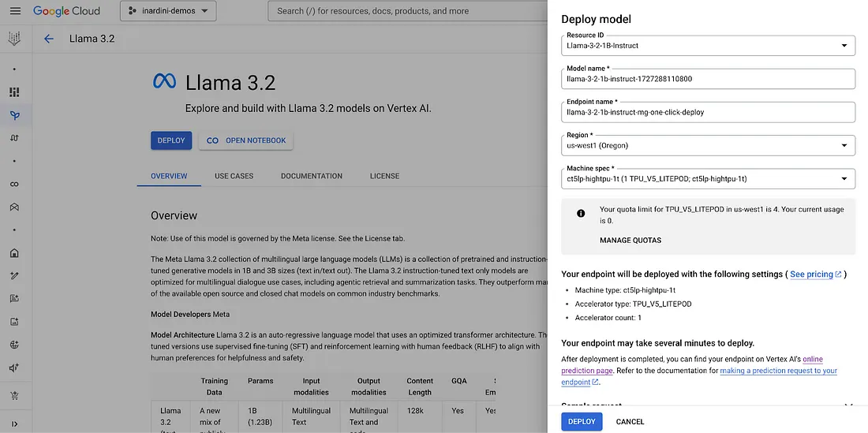Open the Resource ID dropdown
This screenshot has height=433, width=868.
tap(708, 45)
